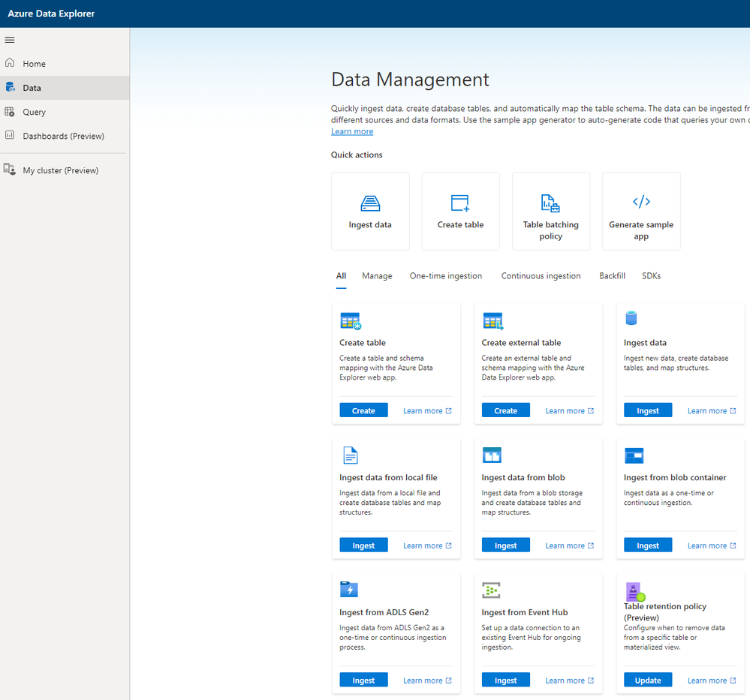
Task: Click the Home icon in sidebar
Action: pyautogui.click(x=10, y=63)
